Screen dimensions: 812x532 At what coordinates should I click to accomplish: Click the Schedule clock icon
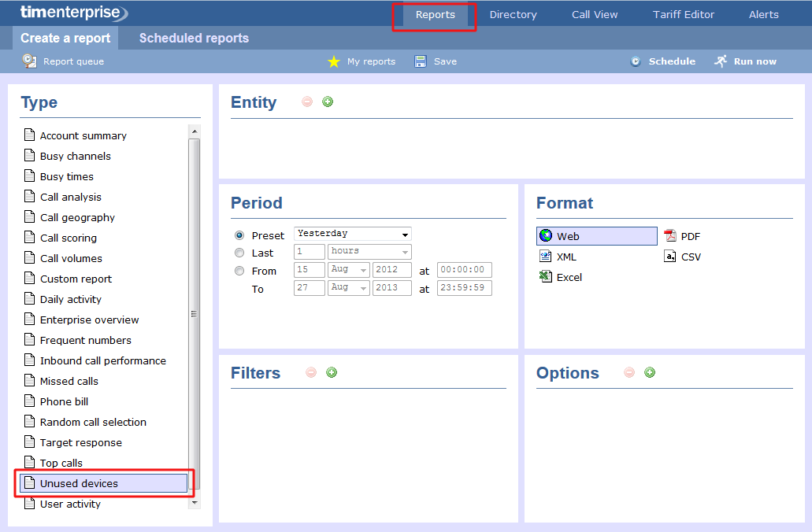pyautogui.click(x=636, y=61)
